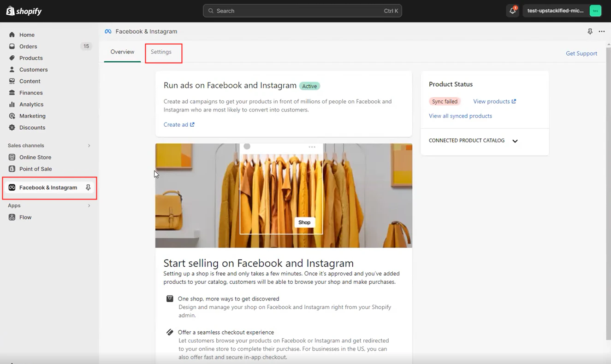Expand Apps section chevron

89,205
